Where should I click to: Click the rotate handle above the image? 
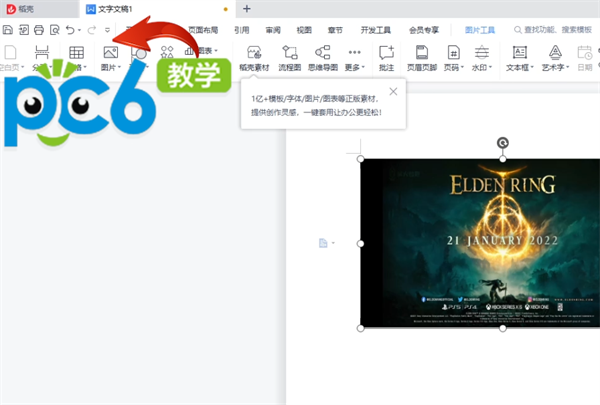pos(503,143)
